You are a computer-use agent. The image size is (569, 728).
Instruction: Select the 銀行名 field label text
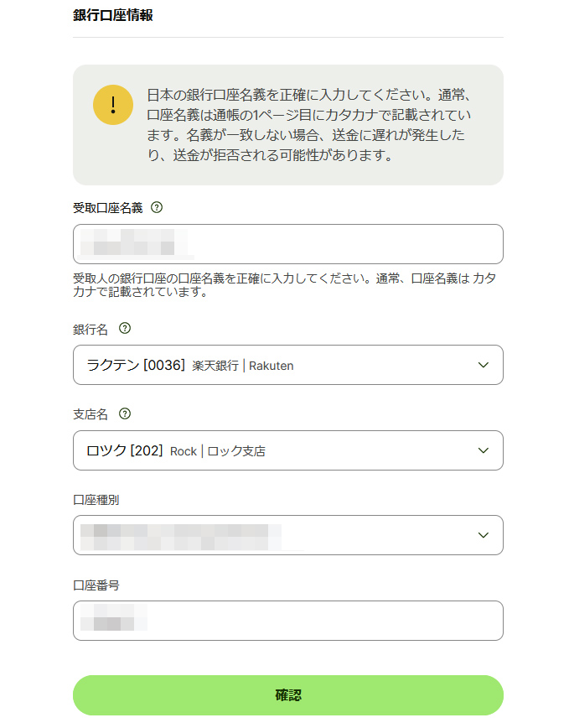click(91, 329)
